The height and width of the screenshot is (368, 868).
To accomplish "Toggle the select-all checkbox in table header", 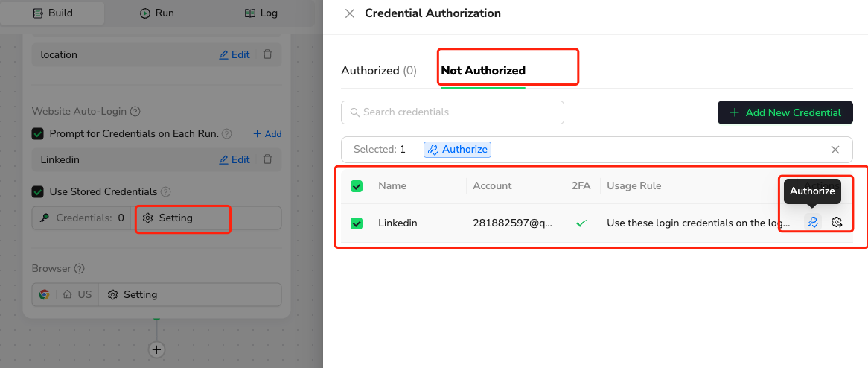I will (357, 186).
